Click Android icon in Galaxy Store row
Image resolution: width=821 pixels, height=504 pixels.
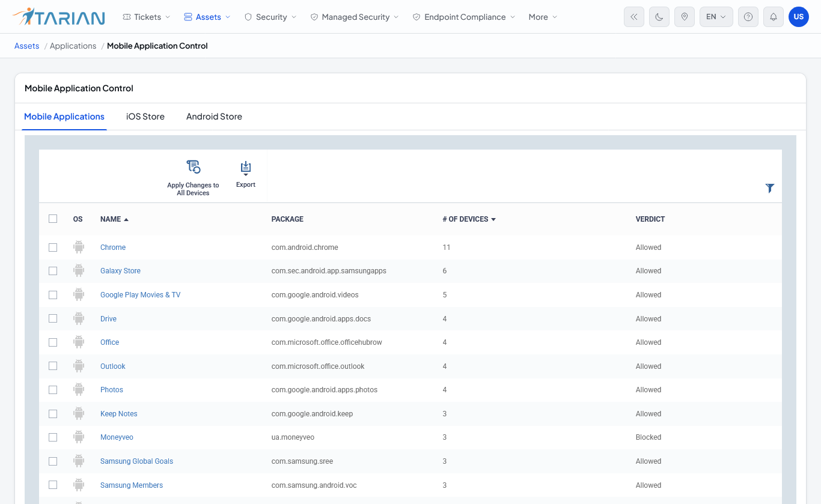pos(79,270)
